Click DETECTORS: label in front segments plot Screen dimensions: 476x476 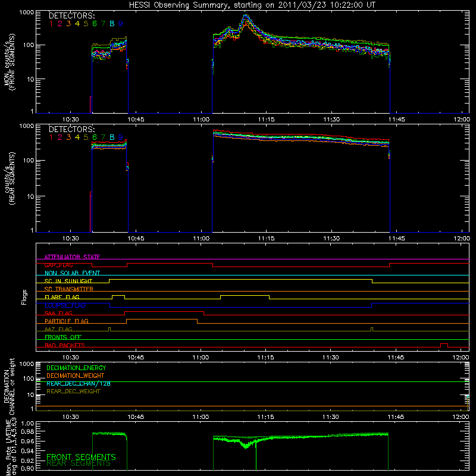pos(71,16)
